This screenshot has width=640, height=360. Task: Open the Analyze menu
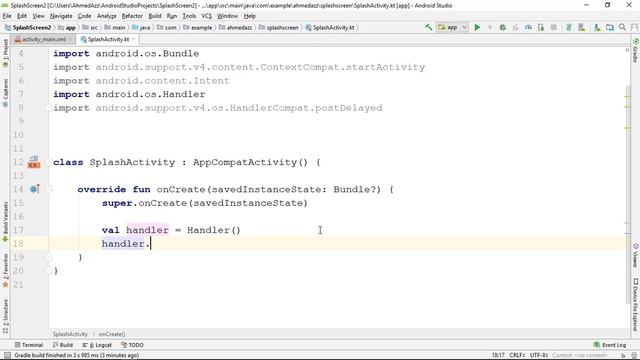(107, 16)
